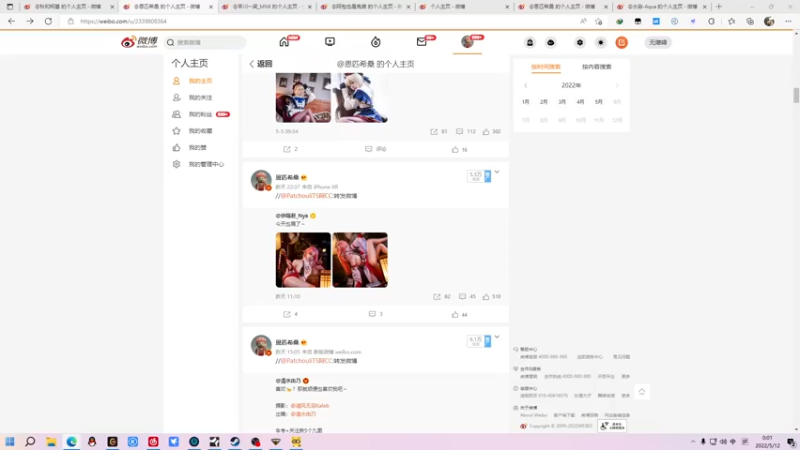Open the pink hair cosplay left thumbnail
Screen dimensions: 800x450
point(303,260)
